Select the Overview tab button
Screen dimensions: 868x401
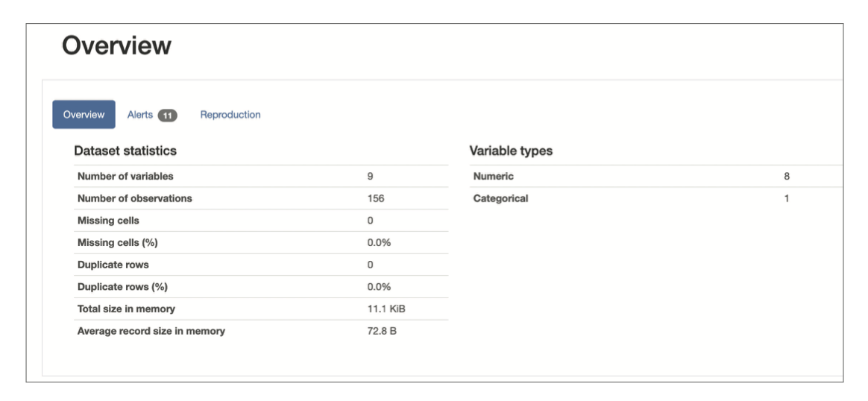(x=84, y=115)
